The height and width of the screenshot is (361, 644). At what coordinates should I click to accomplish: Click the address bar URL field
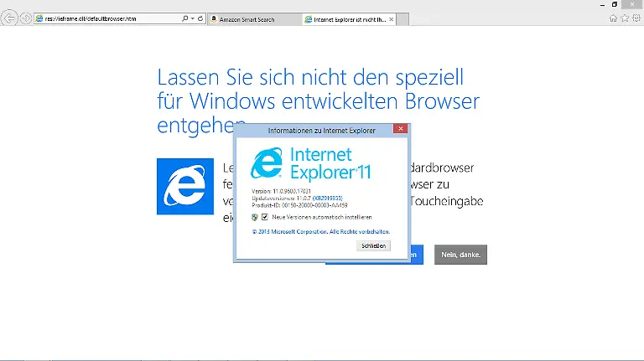pyautogui.click(x=109, y=19)
